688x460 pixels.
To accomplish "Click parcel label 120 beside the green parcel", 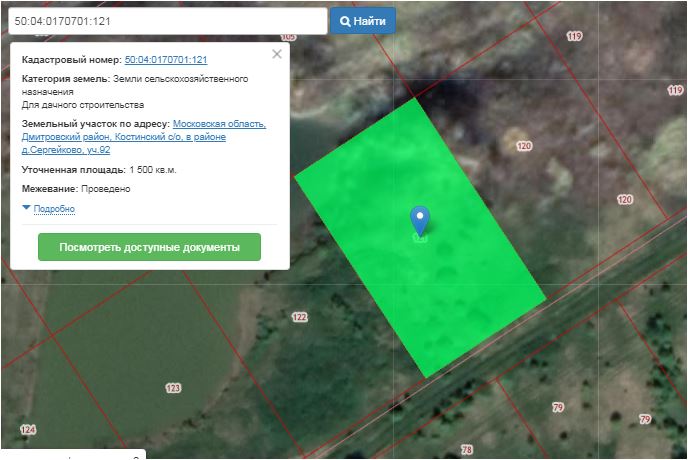I will click(x=524, y=146).
